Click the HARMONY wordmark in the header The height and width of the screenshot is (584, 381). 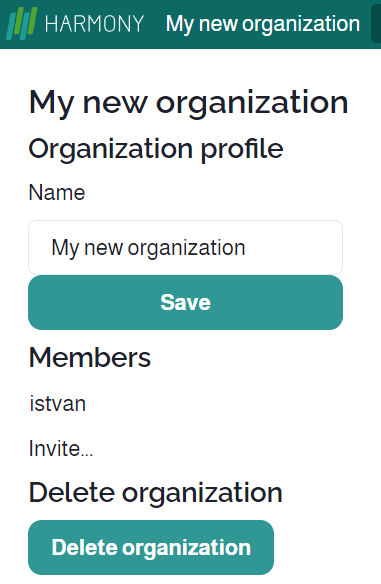[94, 24]
